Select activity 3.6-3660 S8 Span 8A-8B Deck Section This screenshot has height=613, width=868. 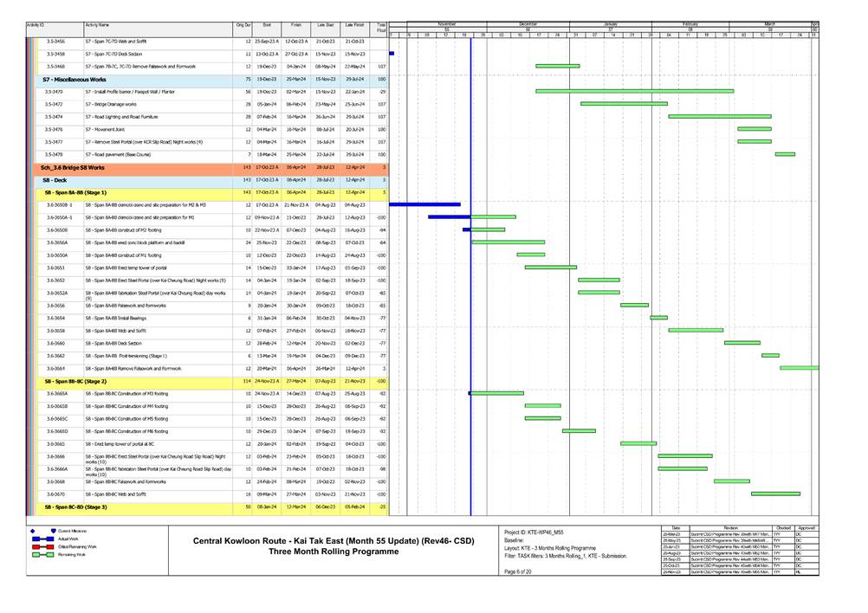tap(120, 343)
